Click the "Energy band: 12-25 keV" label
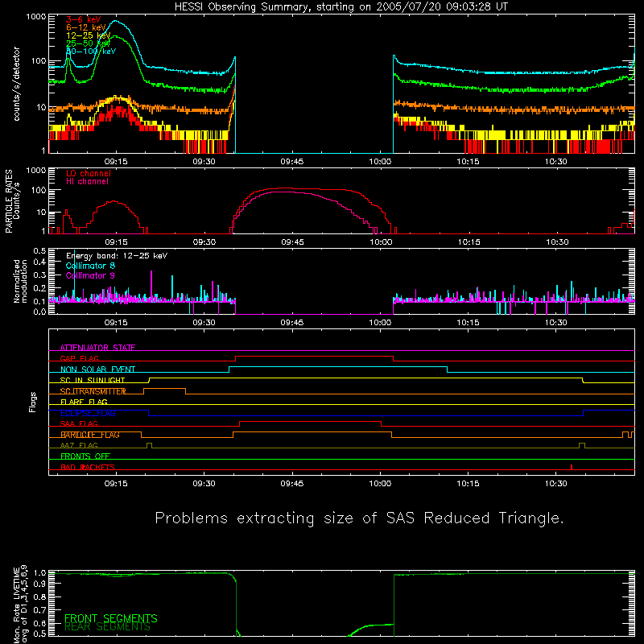 tap(117, 256)
